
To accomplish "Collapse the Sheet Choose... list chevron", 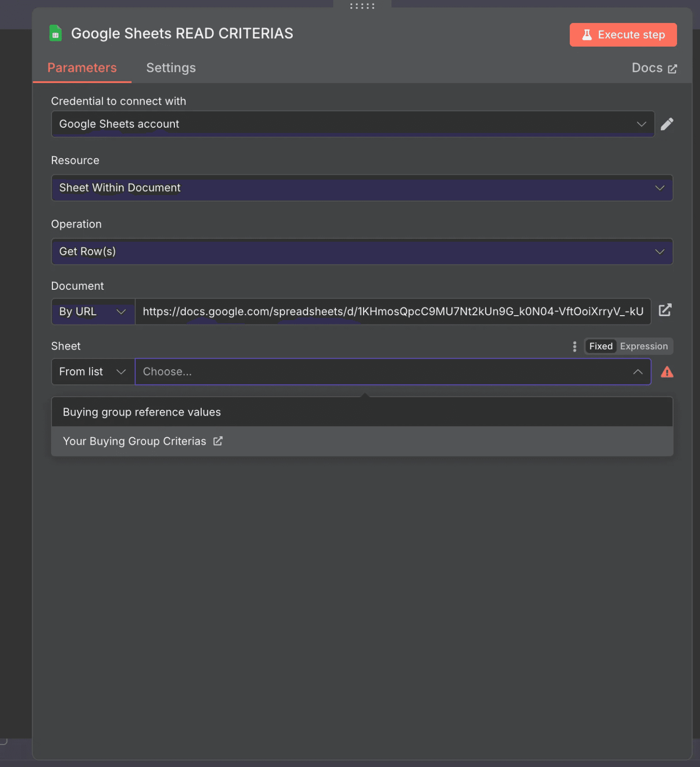I will coord(637,372).
